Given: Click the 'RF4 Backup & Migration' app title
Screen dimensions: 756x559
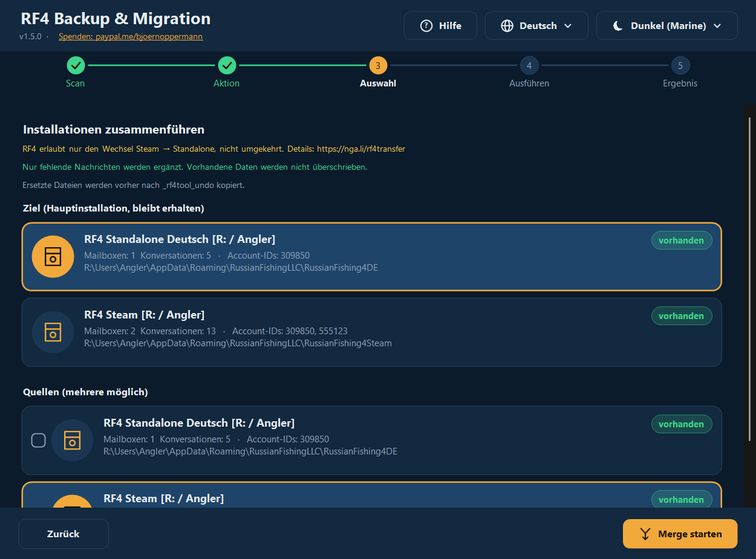Looking at the screenshot, I should click(x=116, y=19).
